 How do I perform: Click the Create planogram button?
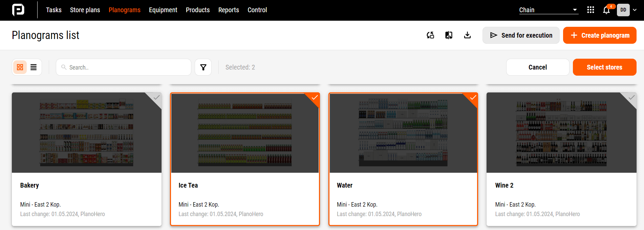[600, 35]
